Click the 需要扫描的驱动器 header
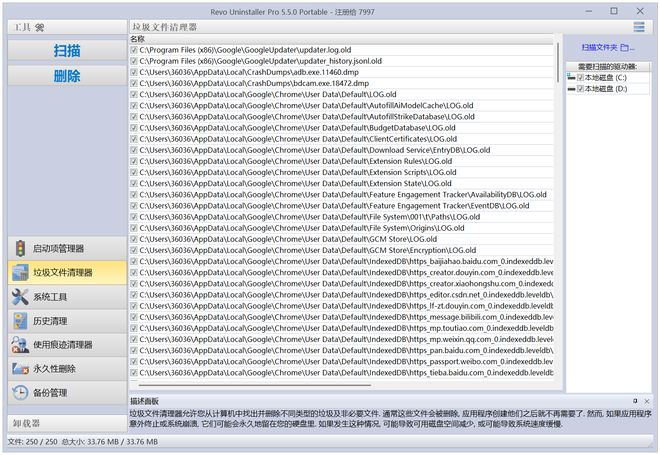This screenshot has width=660, height=455. [607, 67]
